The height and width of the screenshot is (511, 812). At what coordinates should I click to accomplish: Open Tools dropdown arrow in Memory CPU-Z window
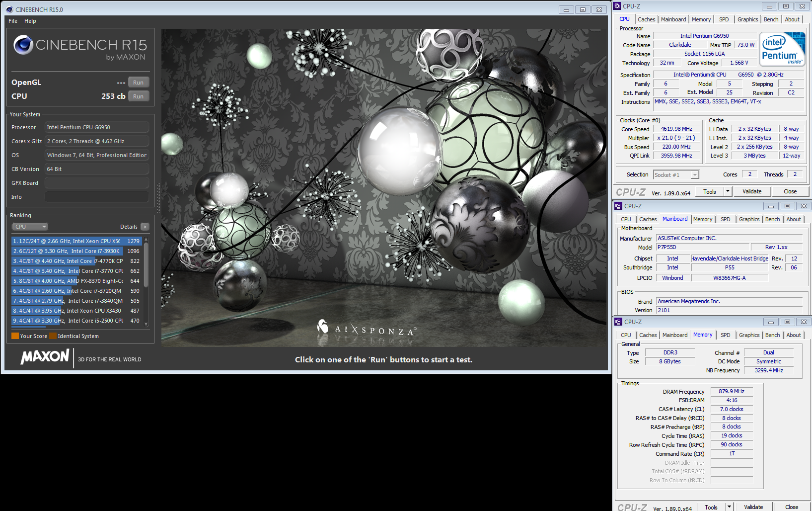pos(729,507)
